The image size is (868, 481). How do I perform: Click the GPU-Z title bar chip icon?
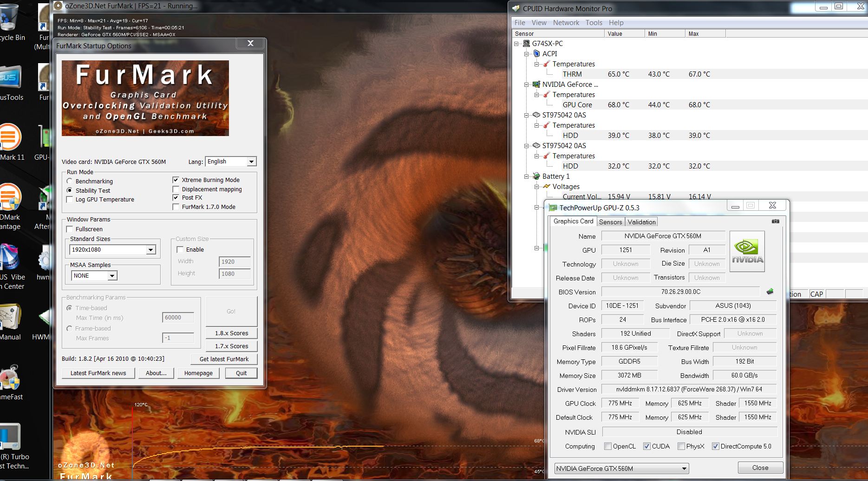pyautogui.click(x=553, y=208)
